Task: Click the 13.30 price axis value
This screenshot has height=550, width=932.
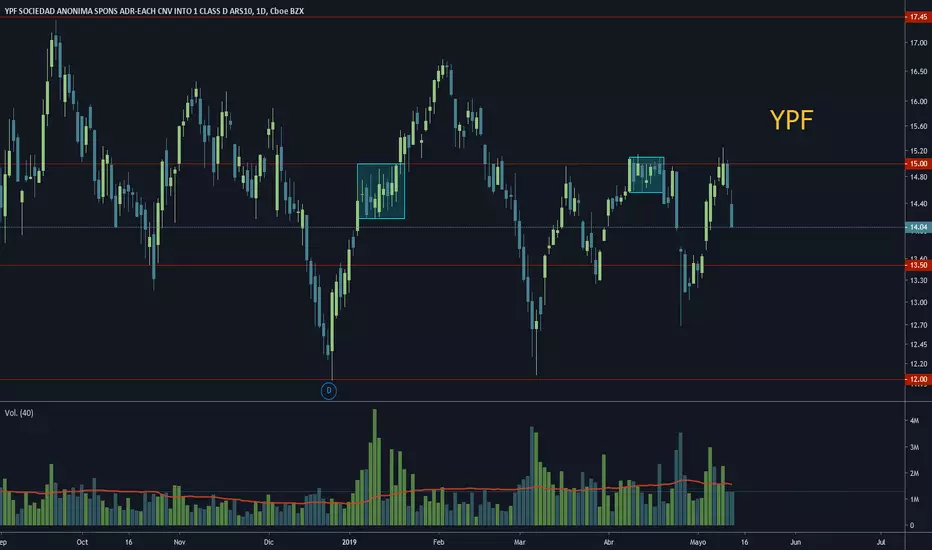Action: tap(918, 280)
